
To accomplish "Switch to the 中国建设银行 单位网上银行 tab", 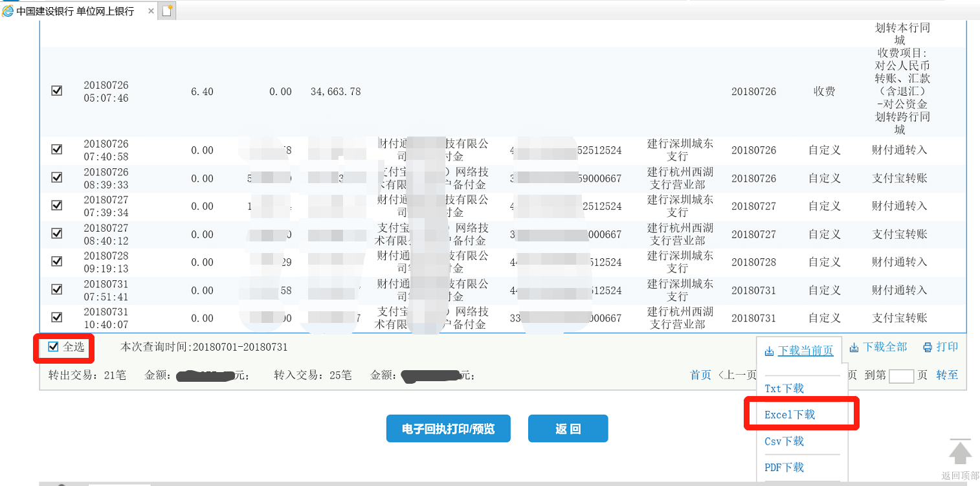I will (78, 11).
